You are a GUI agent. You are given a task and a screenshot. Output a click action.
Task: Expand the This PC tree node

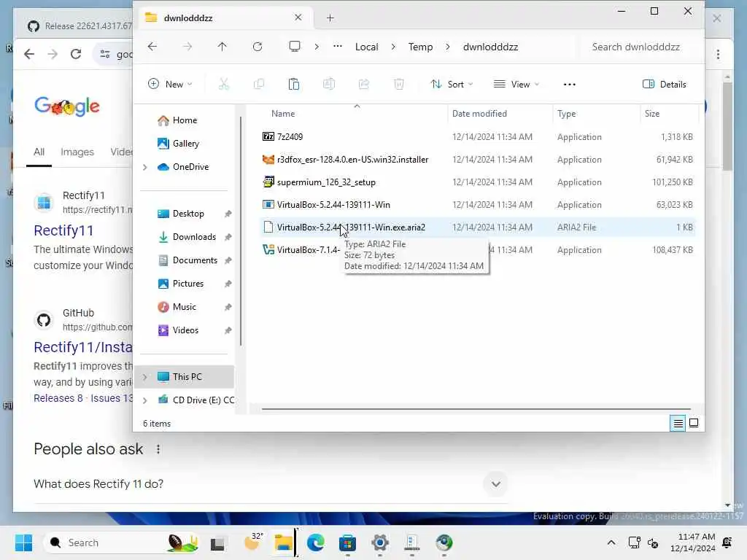[x=145, y=377]
